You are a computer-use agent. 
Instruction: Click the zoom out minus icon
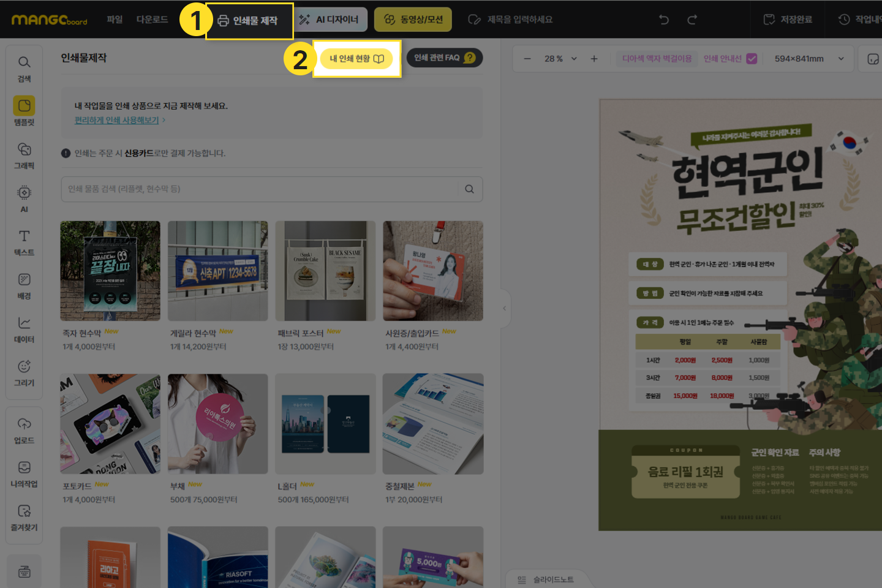(527, 59)
